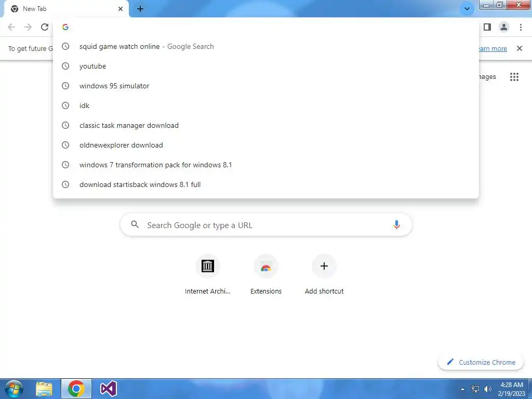The image size is (532, 399).
Task: Choose download startisback windows 8.1 full
Action: pos(266,184)
